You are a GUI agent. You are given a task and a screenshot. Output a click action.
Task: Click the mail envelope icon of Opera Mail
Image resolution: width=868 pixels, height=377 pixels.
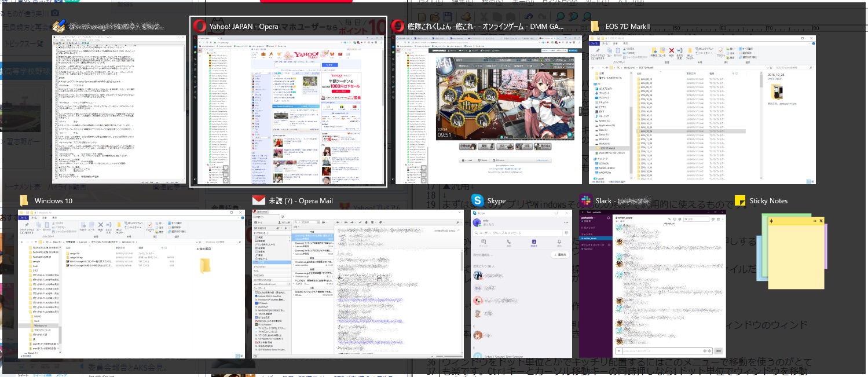[258, 200]
